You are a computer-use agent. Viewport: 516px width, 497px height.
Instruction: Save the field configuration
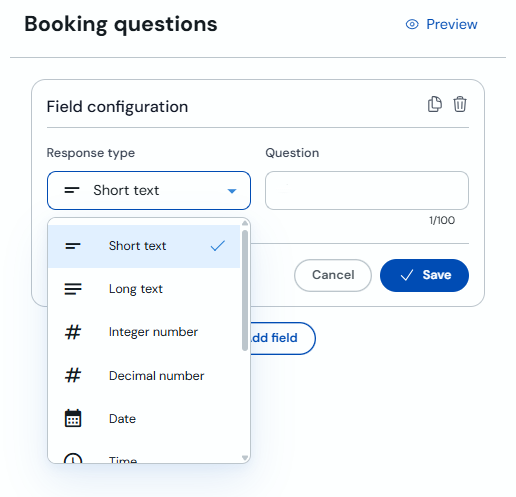tap(424, 275)
